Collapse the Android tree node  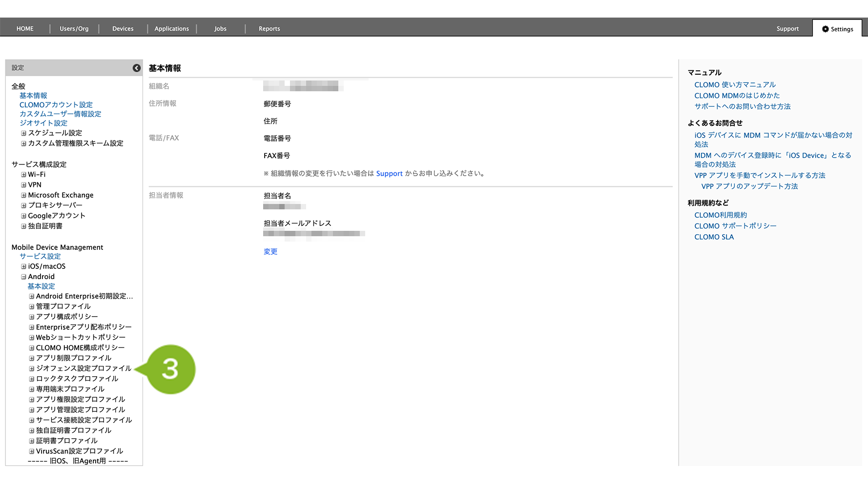click(x=23, y=277)
